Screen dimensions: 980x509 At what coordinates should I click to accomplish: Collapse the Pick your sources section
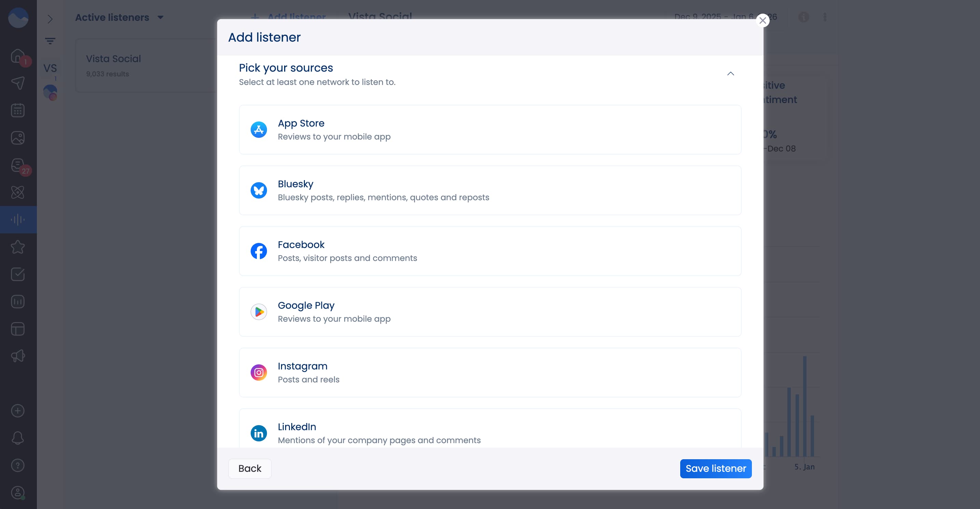[730, 73]
